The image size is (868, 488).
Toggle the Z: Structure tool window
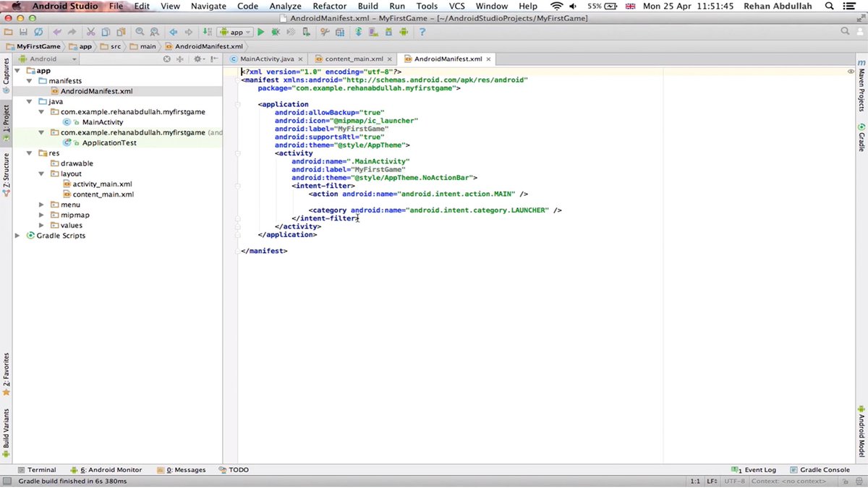coord(6,174)
